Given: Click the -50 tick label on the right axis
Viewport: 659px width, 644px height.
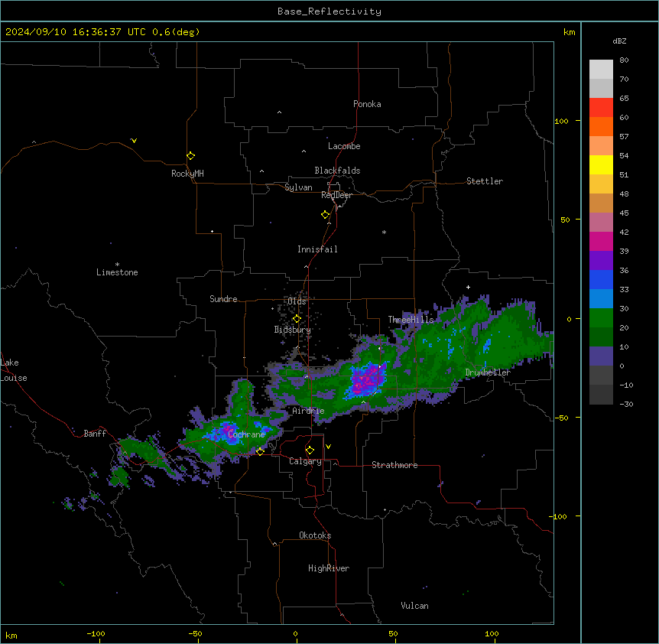Looking at the screenshot, I should pos(561,418).
